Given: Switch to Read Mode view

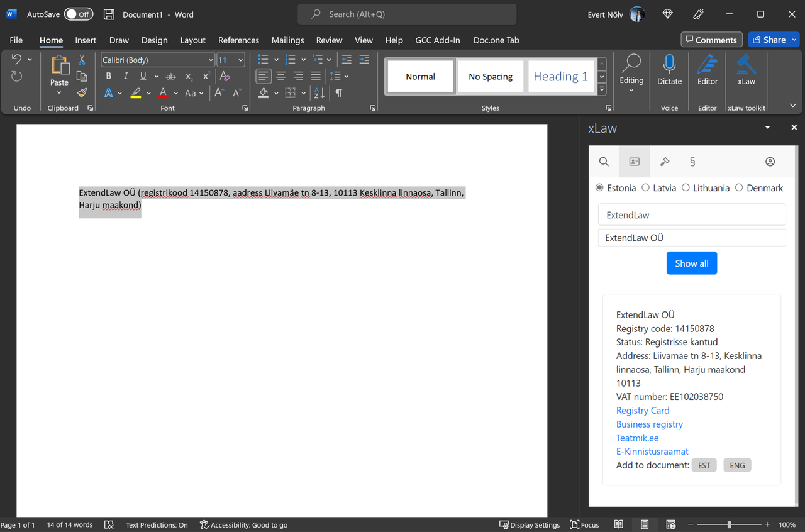Looking at the screenshot, I should 619,524.
